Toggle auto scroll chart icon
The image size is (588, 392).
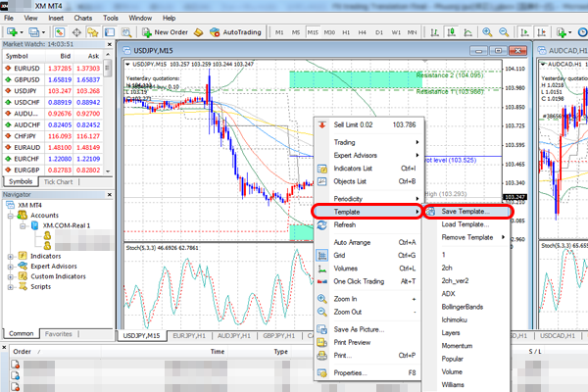pyautogui.click(x=524, y=32)
